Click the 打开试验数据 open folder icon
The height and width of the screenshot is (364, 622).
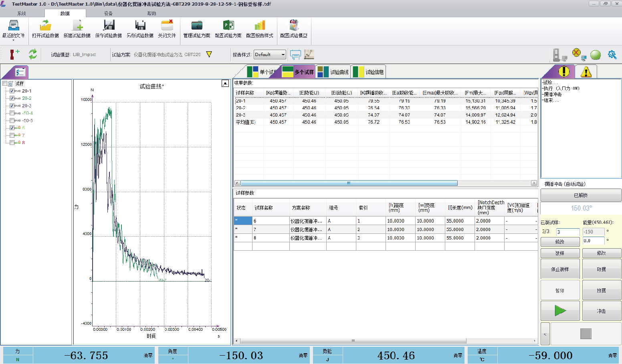(45, 26)
